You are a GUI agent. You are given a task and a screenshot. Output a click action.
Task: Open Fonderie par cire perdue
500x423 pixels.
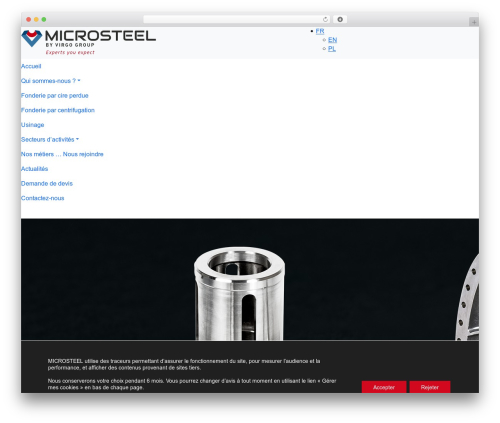click(x=55, y=95)
